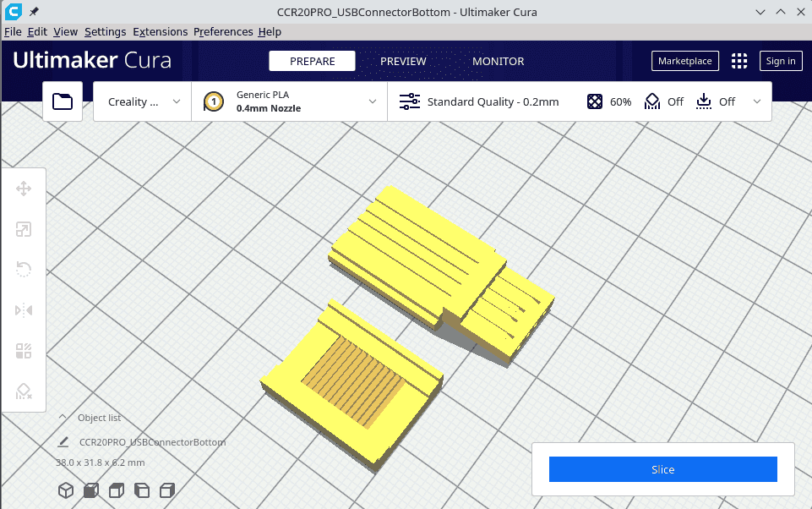The width and height of the screenshot is (812, 509).
Task: Expand the Creality printer dropdown
Action: 143,101
